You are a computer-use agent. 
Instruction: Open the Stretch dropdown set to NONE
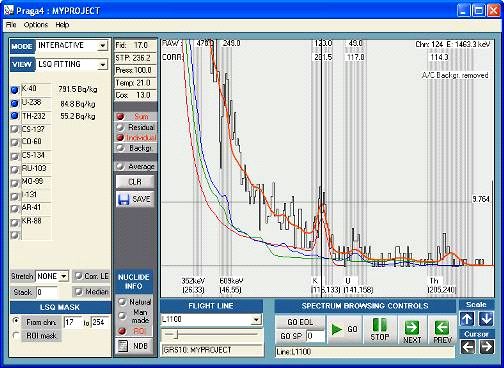(64, 276)
